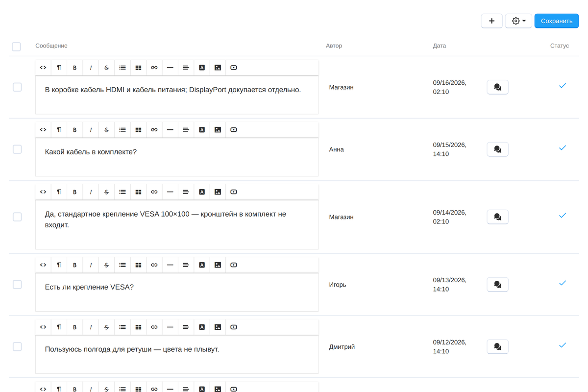
Task: Toggle HTML code view in first message editor
Action: [43, 68]
